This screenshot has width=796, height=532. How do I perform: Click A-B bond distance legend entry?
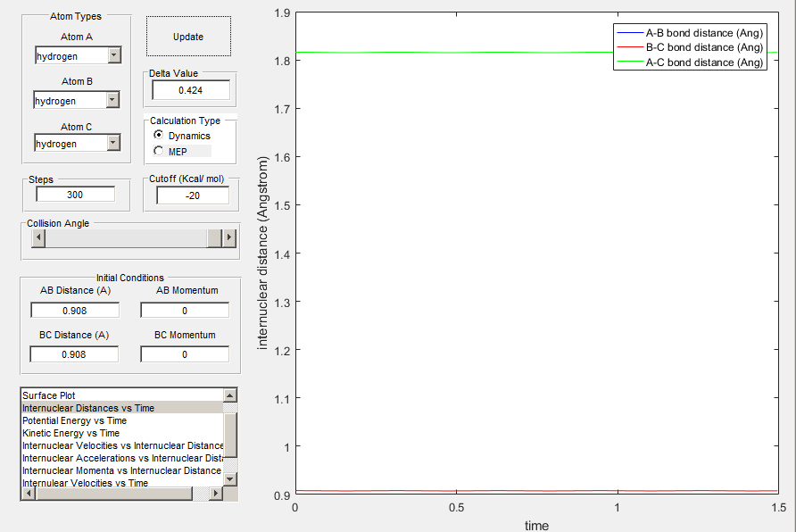(x=690, y=33)
